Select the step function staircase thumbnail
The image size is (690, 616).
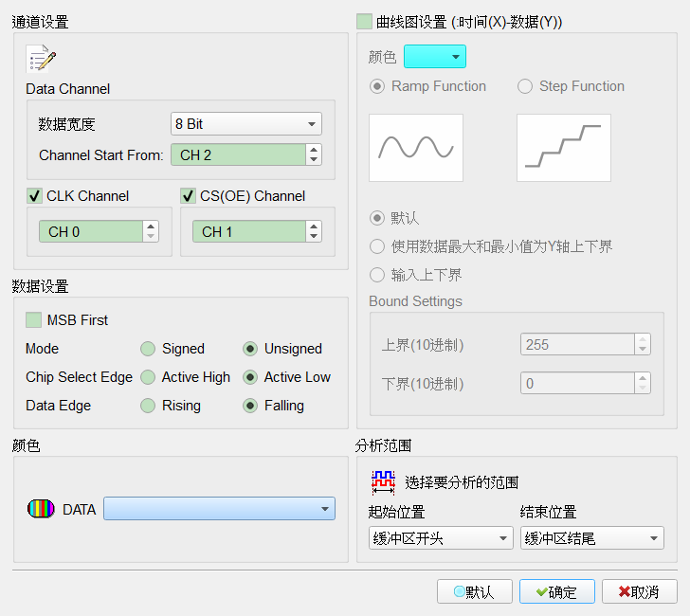564,148
